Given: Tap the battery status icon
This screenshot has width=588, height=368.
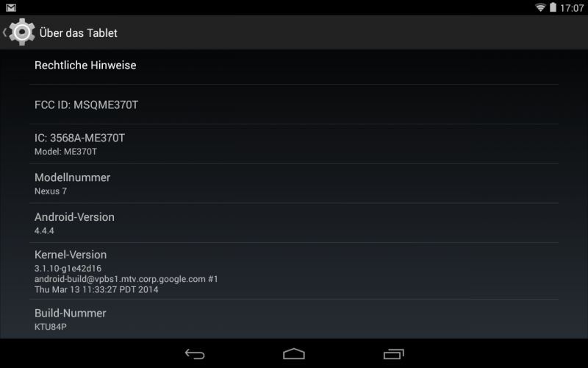Looking at the screenshot, I should pos(553,7).
